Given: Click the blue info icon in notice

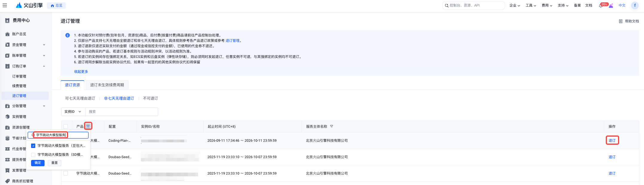Looking at the screenshot, I should 68,35.
